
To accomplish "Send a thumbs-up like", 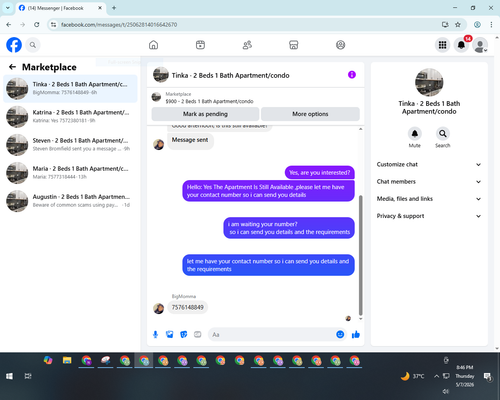I will (x=356, y=334).
